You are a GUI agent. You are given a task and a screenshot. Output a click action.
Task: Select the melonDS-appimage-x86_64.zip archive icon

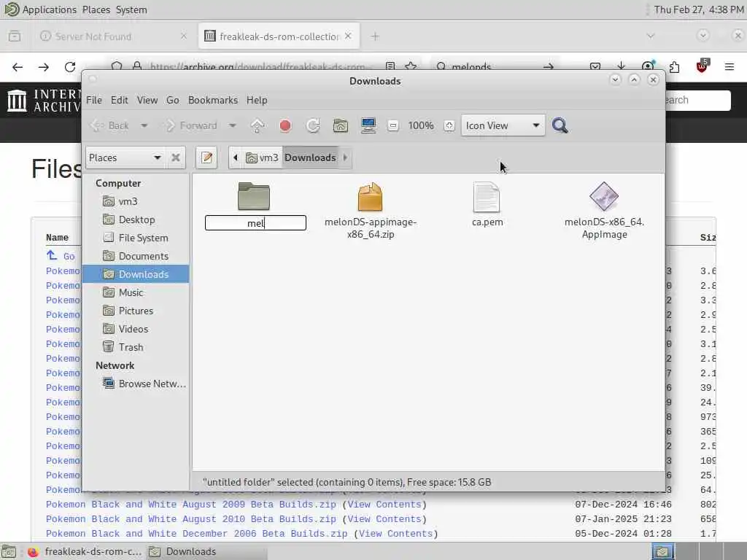370,197
